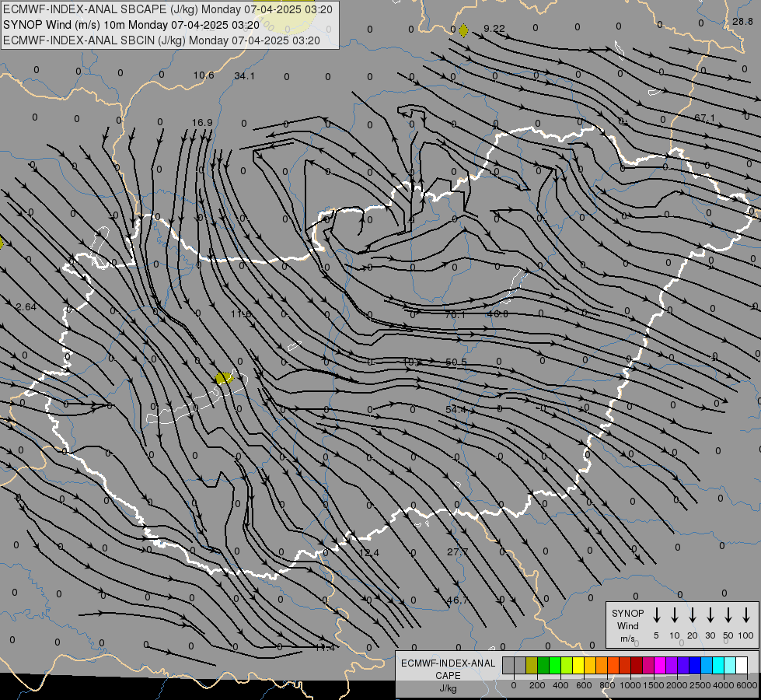Image resolution: width=761 pixels, height=700 pixels.
Task: Click the map value '27.7'
Action: pos(457,552)
